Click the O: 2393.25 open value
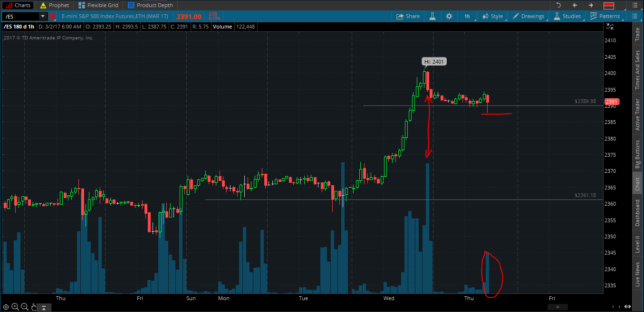The height and width of the screenshot is (312, 644). [98, 27]
